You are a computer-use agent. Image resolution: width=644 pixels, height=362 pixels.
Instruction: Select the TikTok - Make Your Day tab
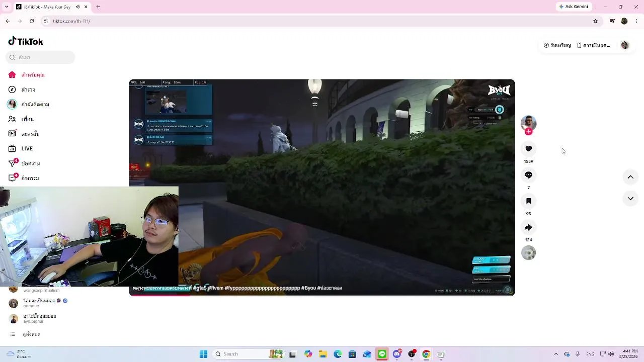[48, 7]
